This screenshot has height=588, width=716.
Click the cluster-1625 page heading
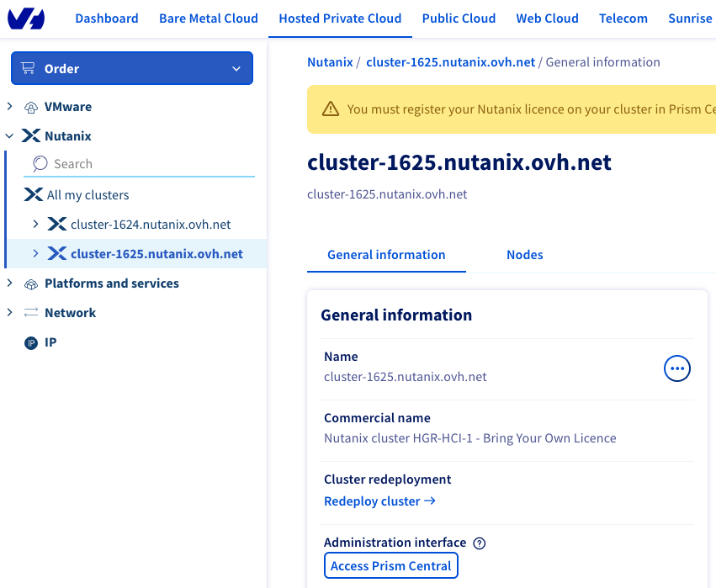click(x=459, y=162)
